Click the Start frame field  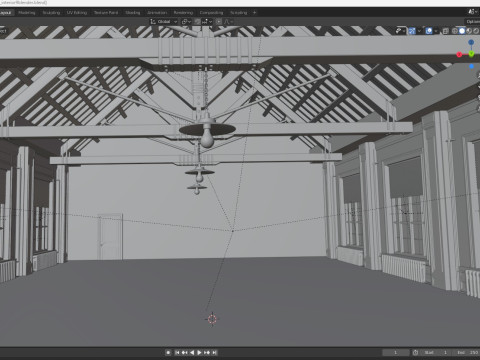[x=437, y=352]
